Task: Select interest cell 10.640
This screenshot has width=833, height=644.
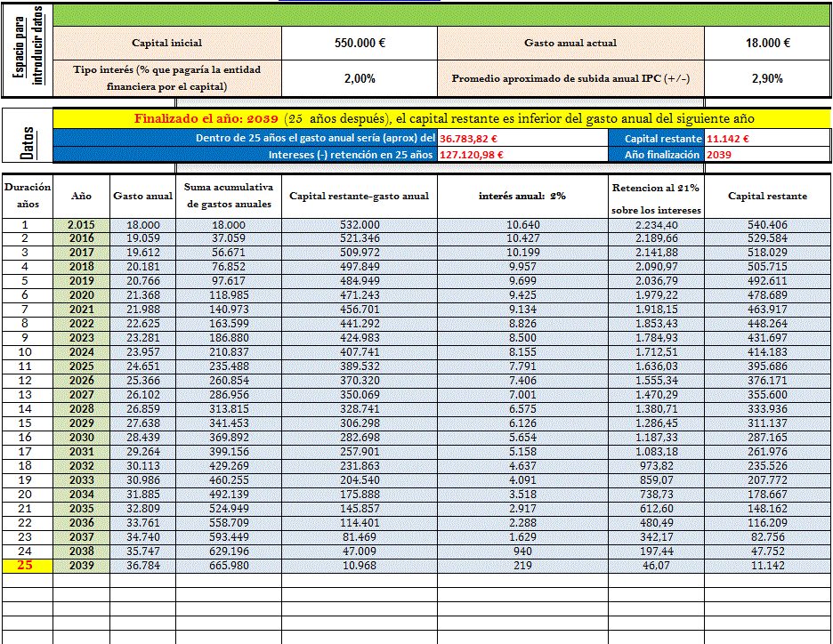Action: 522,224
